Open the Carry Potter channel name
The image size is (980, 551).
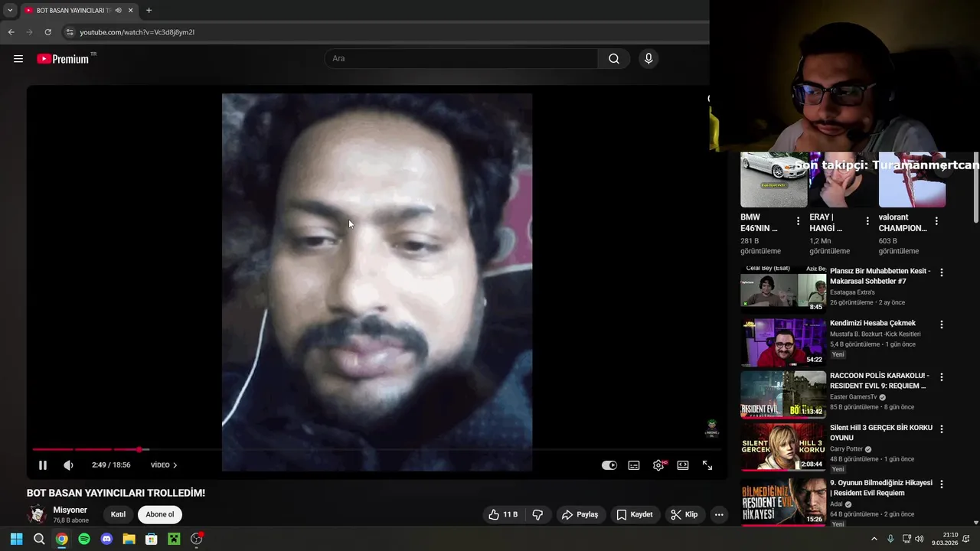[846, 449]
